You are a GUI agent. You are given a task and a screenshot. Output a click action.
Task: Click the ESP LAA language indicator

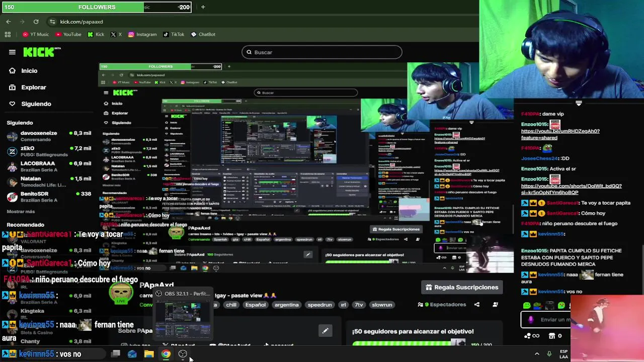(x=563, y=354)
